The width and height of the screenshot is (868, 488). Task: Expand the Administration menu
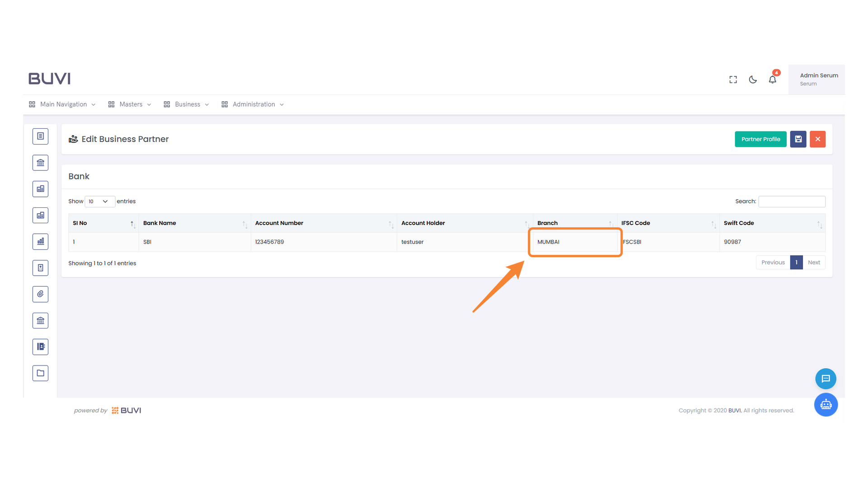pos(253,104)
